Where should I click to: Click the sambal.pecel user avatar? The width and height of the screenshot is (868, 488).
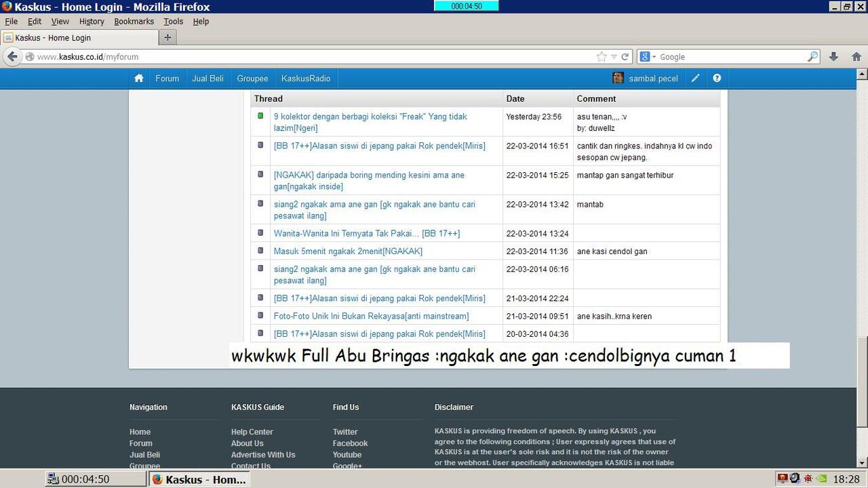coord(618,78)
